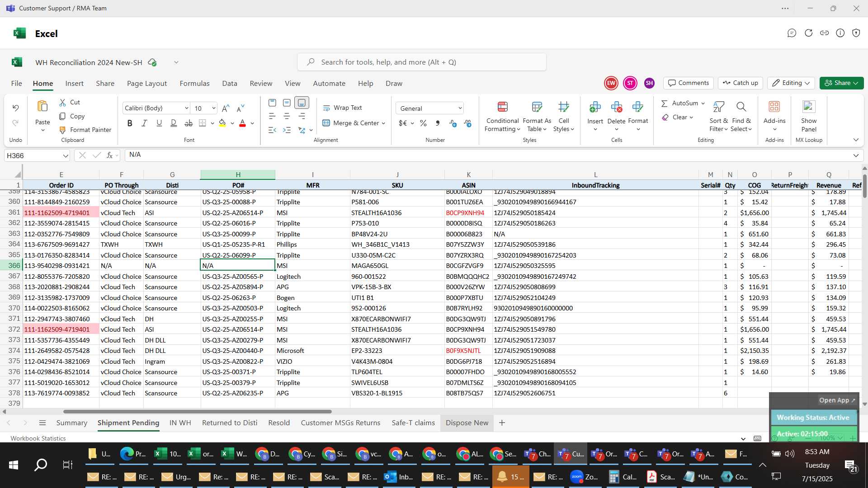
Task: Click the Format Painter icon
Action: [62, 130]
